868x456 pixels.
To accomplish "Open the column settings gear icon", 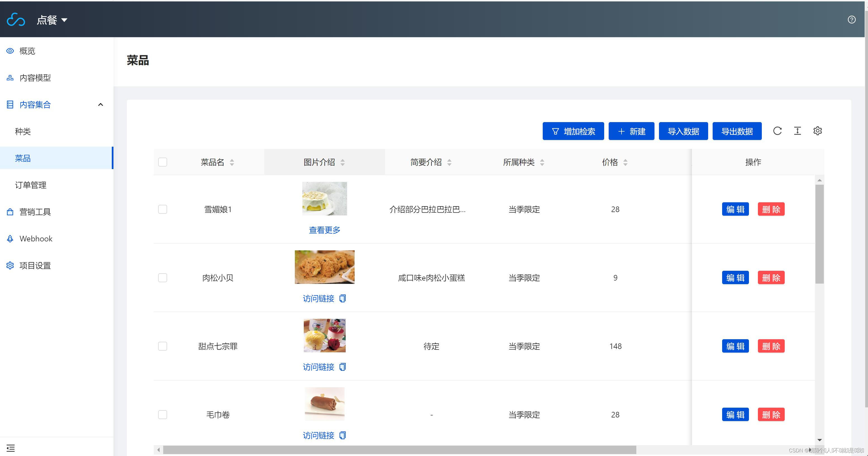I will [x=817, y=131].
